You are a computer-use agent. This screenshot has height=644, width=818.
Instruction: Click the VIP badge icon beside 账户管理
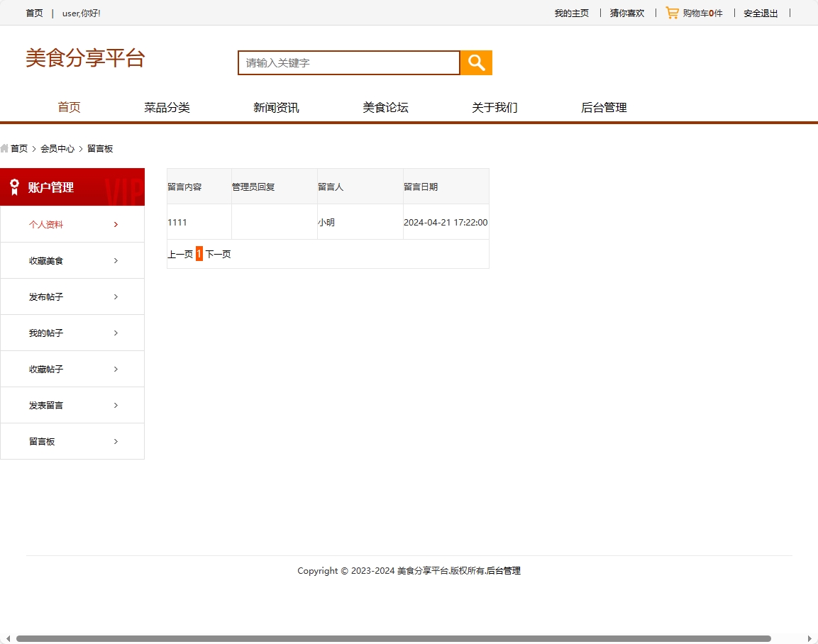click(x=14, y=187)
